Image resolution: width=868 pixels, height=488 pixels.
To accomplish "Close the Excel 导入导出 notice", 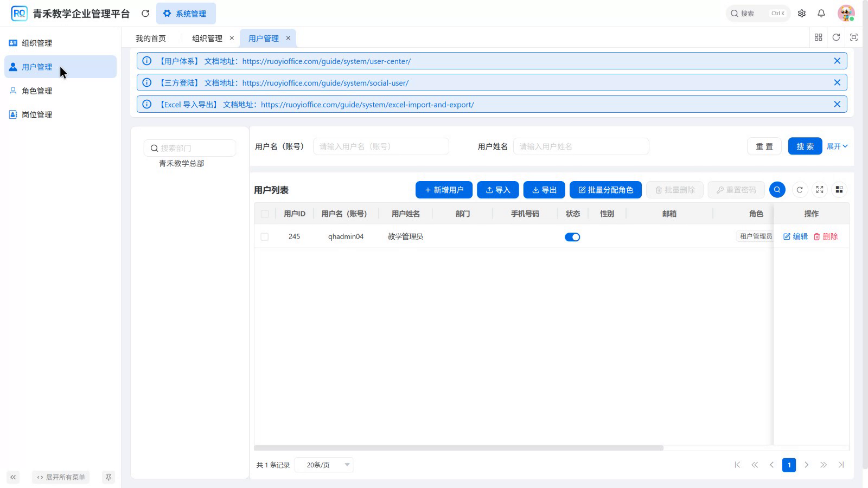I will pos(837,105).
